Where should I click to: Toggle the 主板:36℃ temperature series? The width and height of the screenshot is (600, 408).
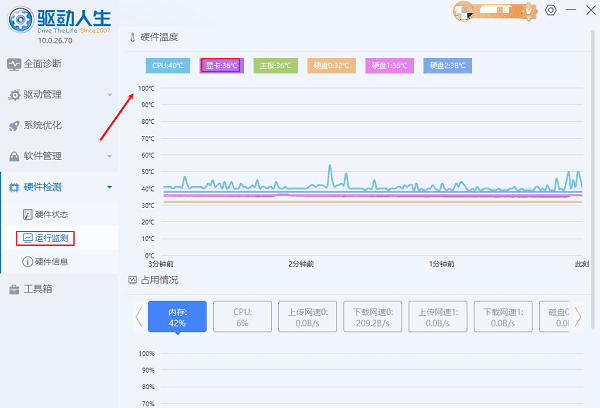pyautogui.click(x=276, y=65)
